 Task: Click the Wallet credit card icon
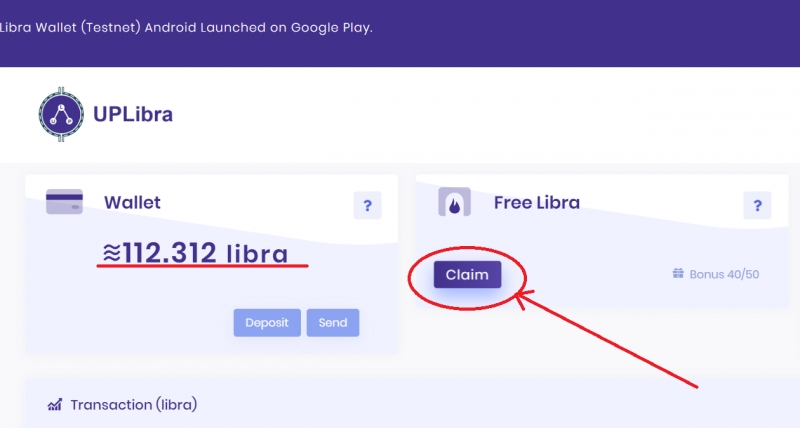coord(64,202)
